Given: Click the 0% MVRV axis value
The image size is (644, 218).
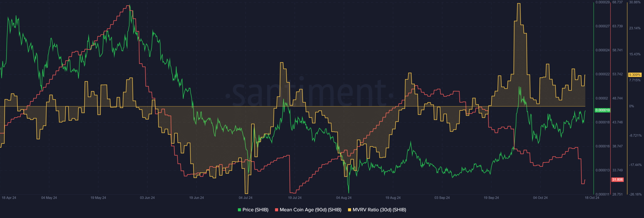Looking at the screenshot, I should [x=631, y=106].
